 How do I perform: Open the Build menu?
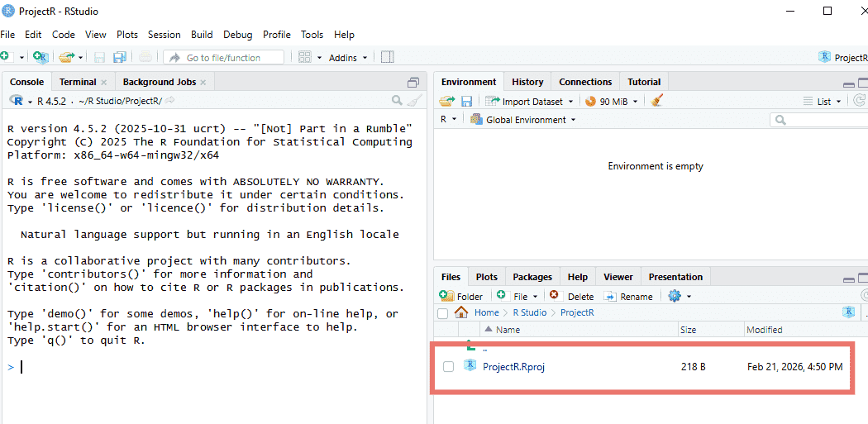pos(202,35)
